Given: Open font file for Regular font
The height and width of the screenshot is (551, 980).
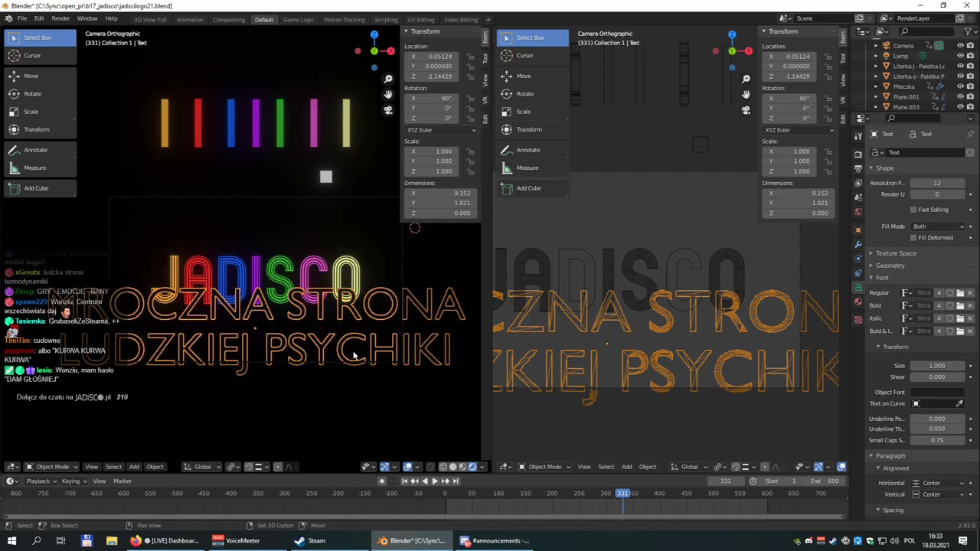Looking at the screenshot, I should pyautogui.click(x=960, y=293).
